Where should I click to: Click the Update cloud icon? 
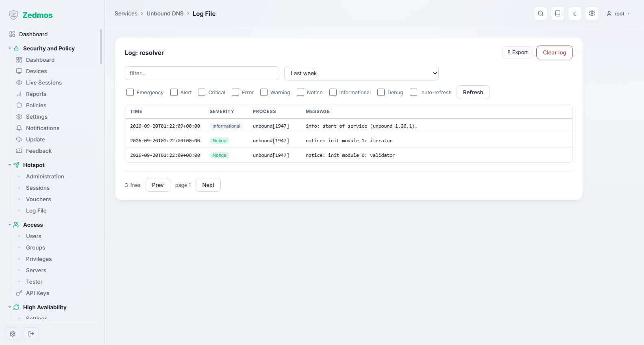pos(19,139)
